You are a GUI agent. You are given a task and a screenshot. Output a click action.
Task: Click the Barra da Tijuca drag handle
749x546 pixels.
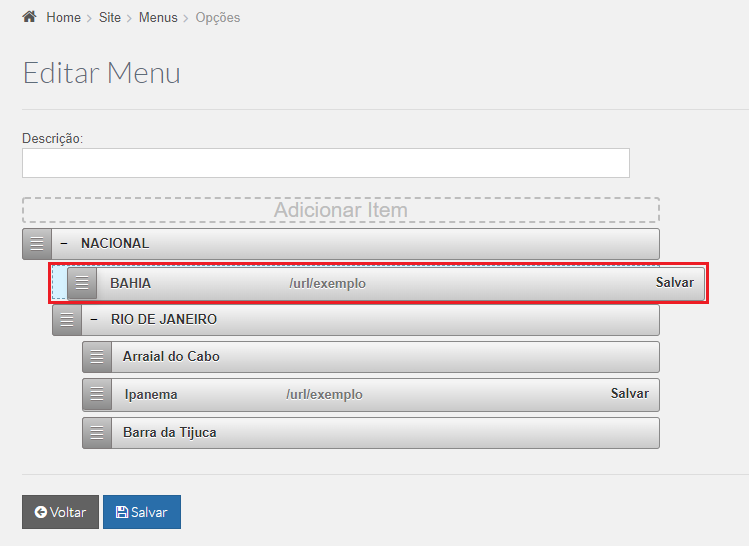[97, 433]
